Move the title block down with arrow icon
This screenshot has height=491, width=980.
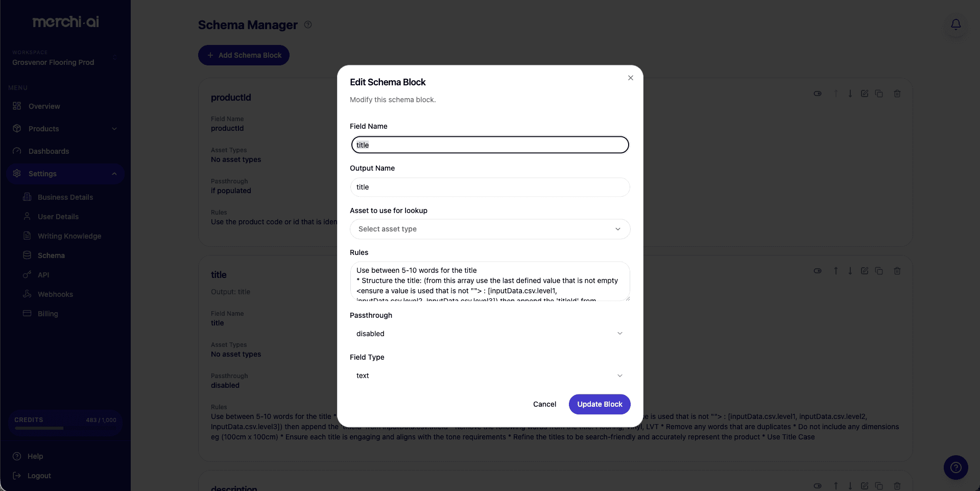[x=850, y=271]
